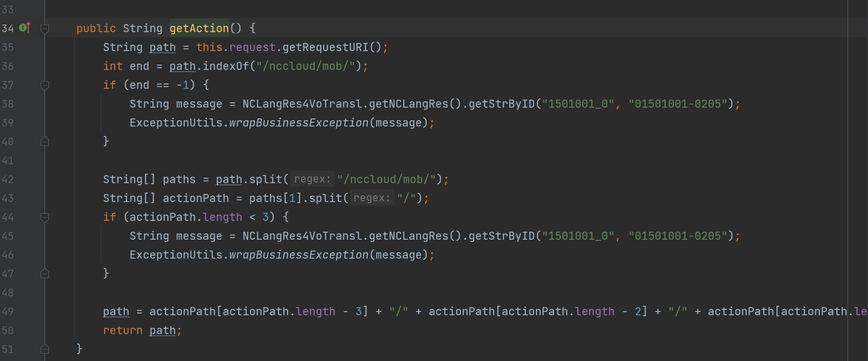Click line number 49 in the gutter
Viewport: 868px width, 361px height.
(x=8, y=311)
